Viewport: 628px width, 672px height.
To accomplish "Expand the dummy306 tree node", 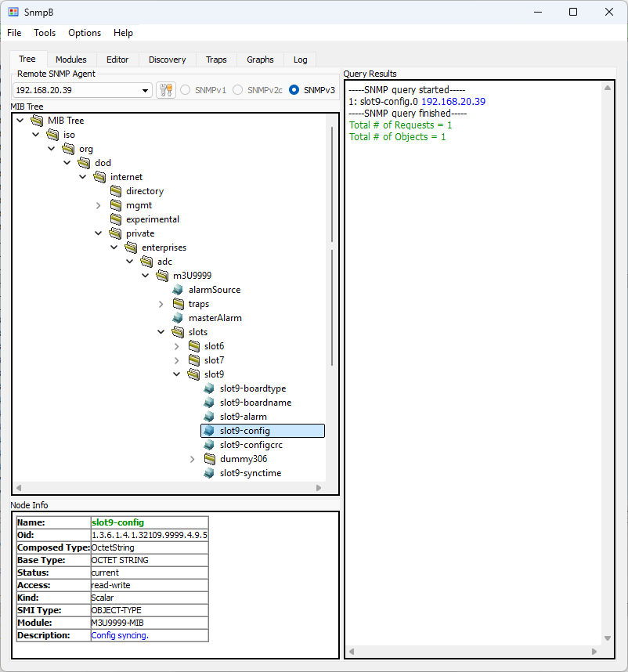I will pyautogui.click(x=193, y=460).
